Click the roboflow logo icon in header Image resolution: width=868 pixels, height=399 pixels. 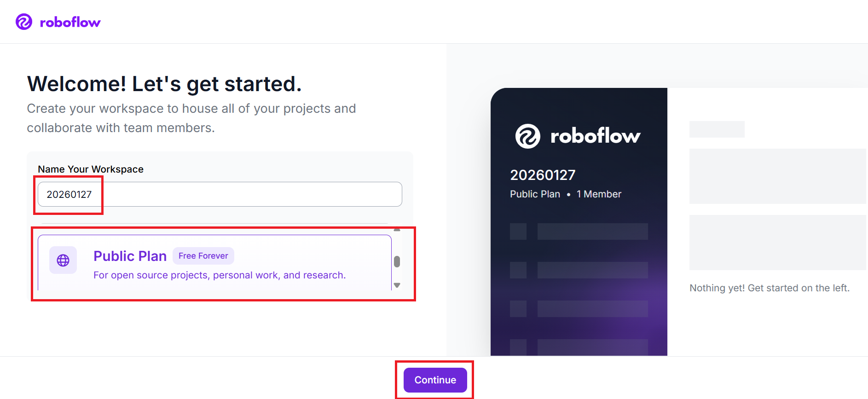point(24,22)
